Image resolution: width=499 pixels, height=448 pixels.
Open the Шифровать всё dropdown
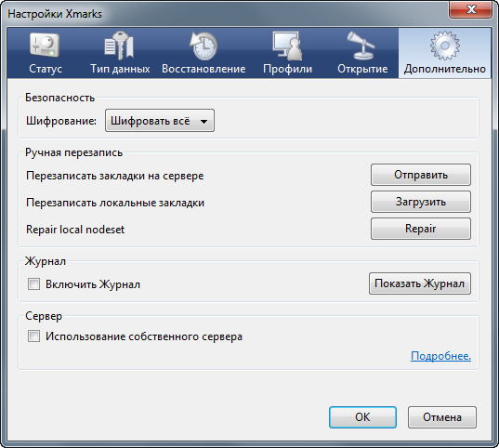pyautogui.click(x=160, y=121)
